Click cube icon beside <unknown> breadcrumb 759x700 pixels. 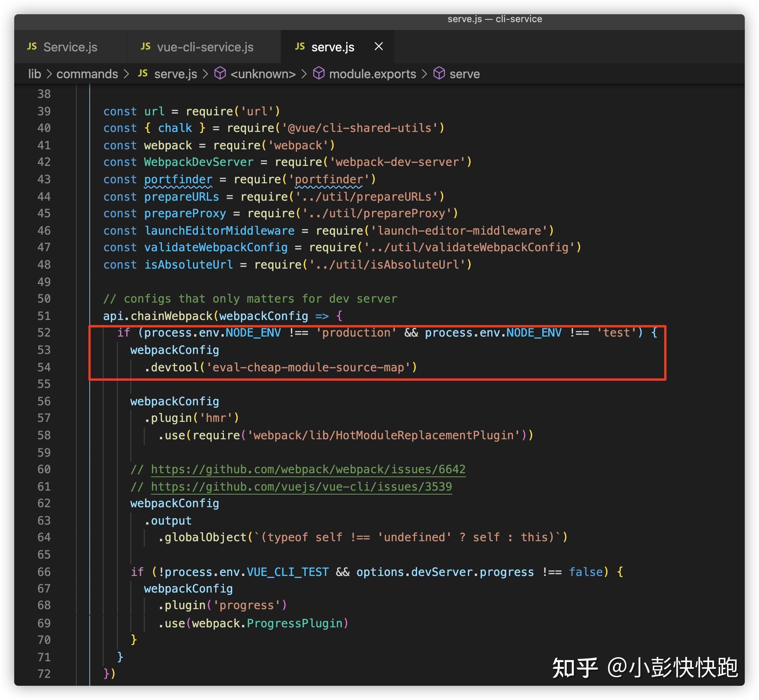tap(220, 73)
